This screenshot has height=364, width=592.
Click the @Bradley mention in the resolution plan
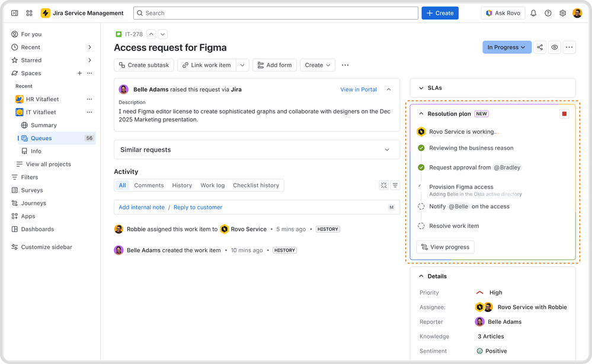(x=507, y=167)
